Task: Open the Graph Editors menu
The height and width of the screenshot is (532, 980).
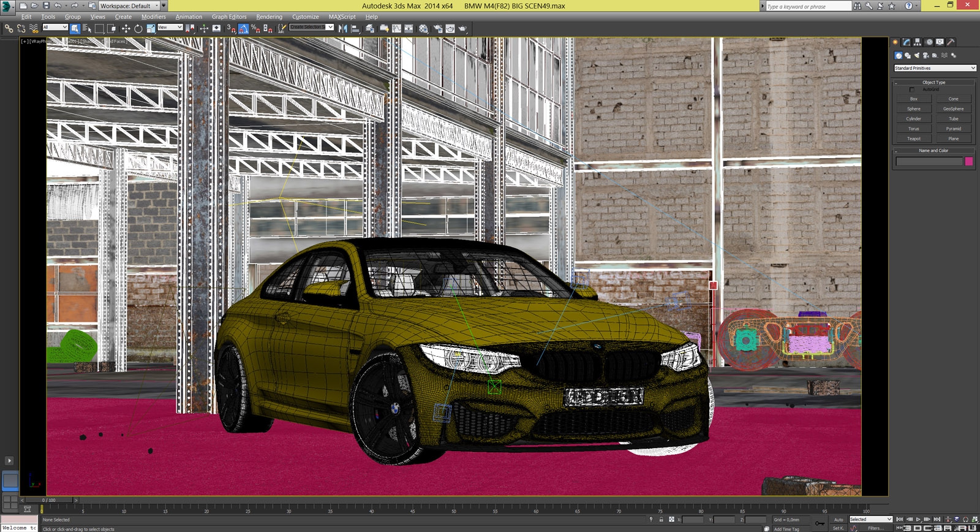Action: pos(229,17)
